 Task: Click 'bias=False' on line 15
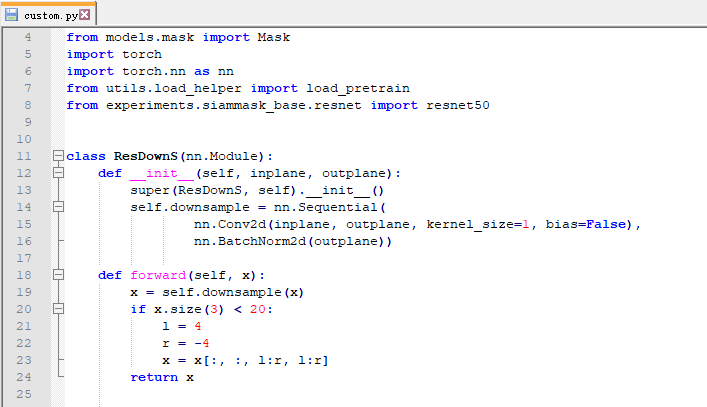click(586, 224)
